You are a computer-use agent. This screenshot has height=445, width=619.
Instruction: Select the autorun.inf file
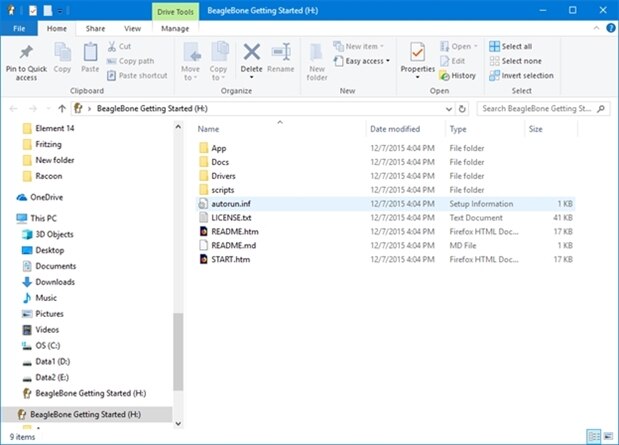[230, 203]
